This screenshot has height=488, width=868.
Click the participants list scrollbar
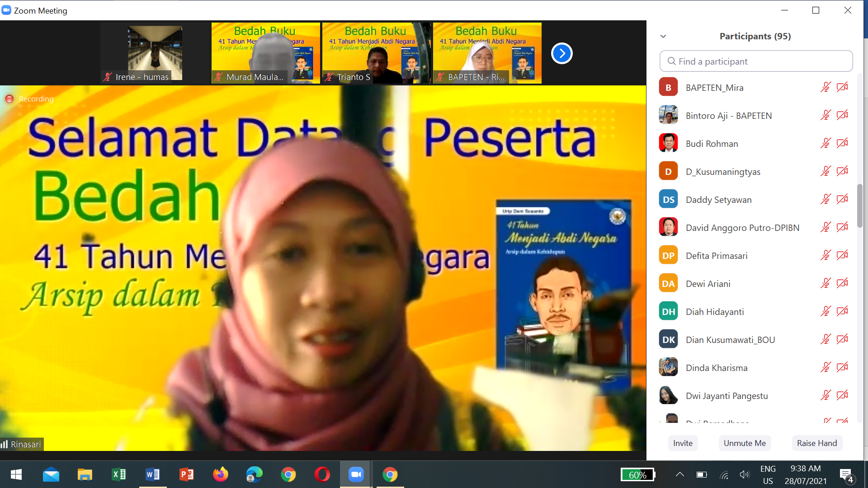(x=859, y=206)
